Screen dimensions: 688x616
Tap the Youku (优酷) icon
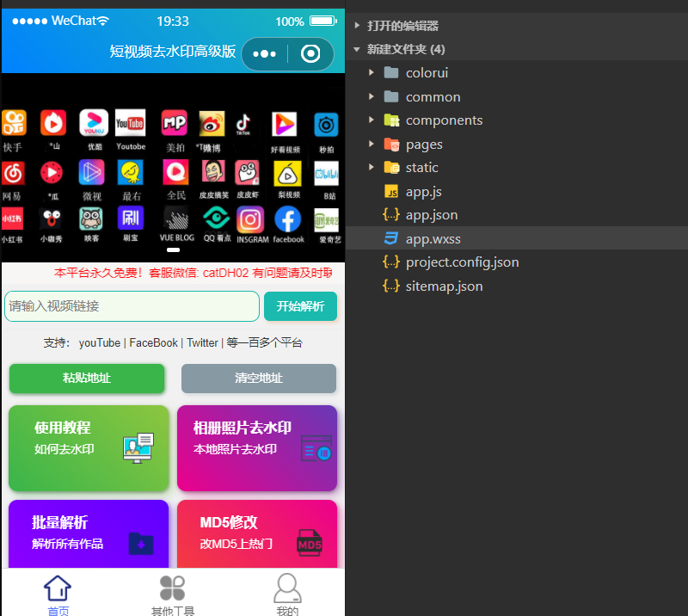94,122
